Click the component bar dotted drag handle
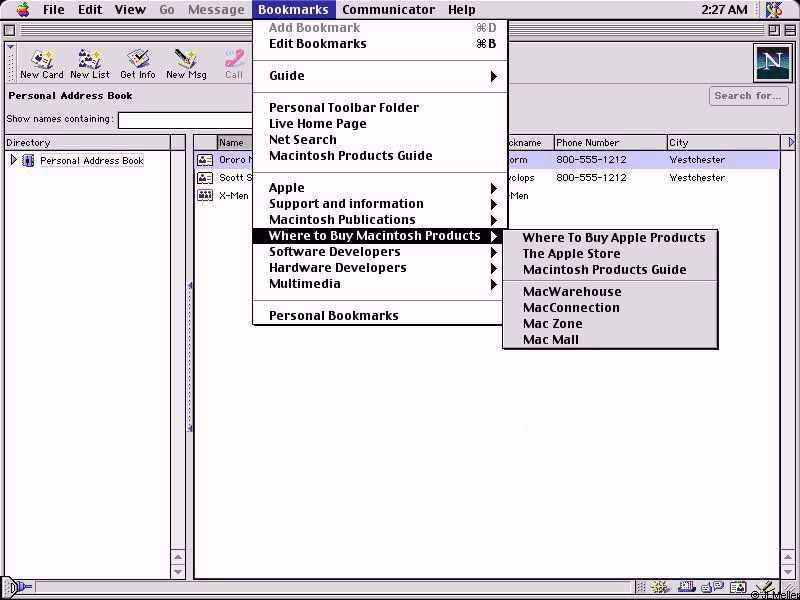The height and width of the screenshot is (600, 800). (x=642, y=587)
